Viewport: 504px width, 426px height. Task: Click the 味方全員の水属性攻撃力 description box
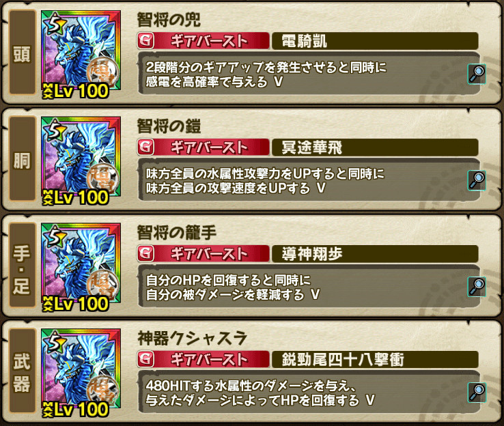[x=309, y=180]
